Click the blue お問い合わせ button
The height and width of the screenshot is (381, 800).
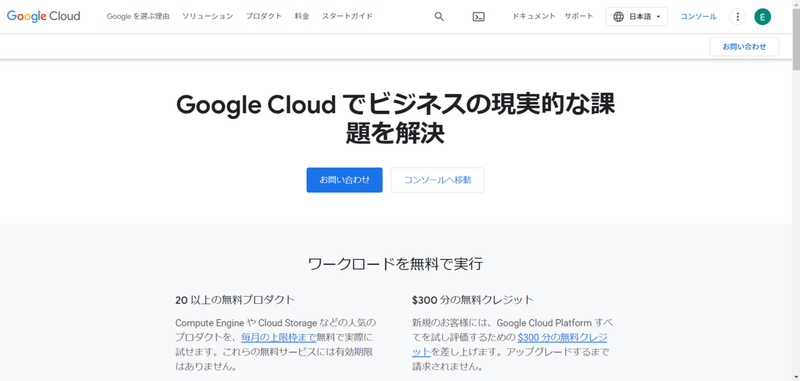pos(344,180)
